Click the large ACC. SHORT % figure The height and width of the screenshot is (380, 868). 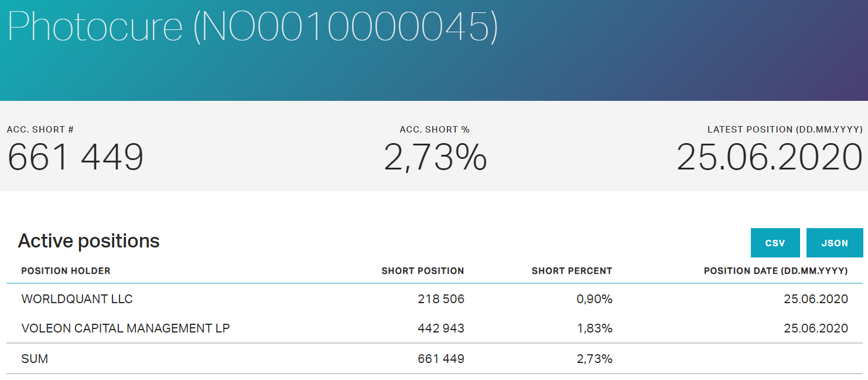pos(435,158)
